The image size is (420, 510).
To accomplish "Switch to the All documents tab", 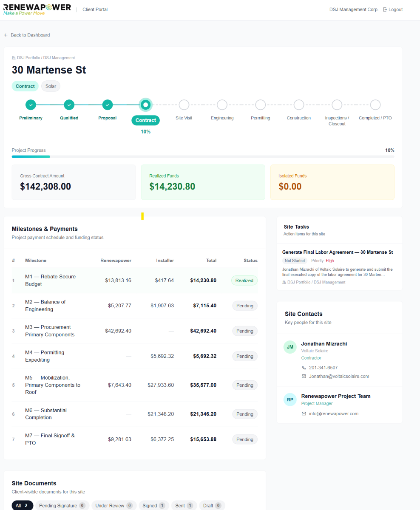I will click(22, 505).
